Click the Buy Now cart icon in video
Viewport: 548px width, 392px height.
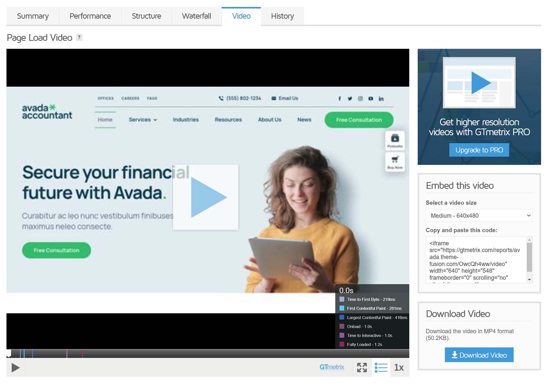[x=395, y=162]
